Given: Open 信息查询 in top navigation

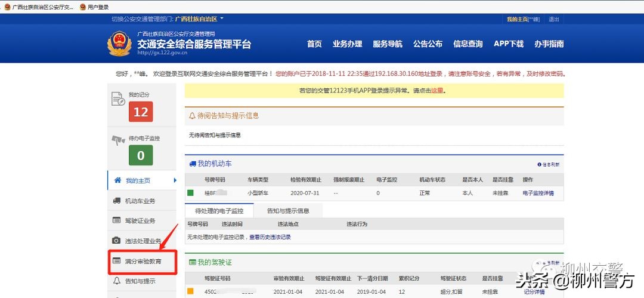Looking at the screenshot, I should point(468,44).
